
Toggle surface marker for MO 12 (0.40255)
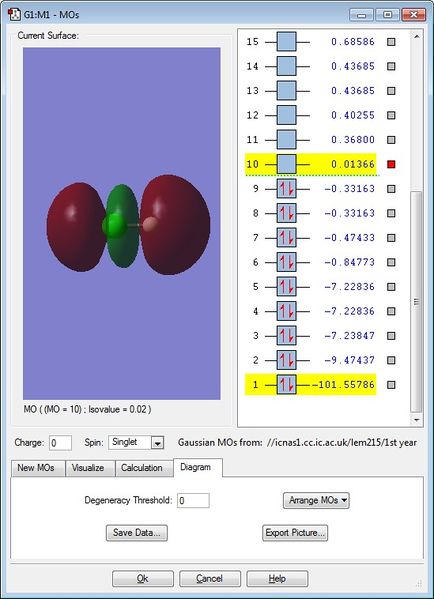click(x=391, y=115)
